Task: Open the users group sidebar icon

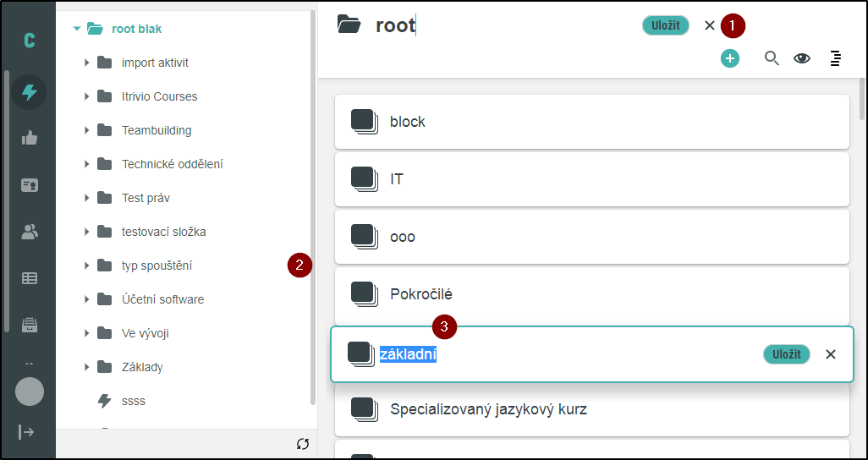Action: (29, 232)
